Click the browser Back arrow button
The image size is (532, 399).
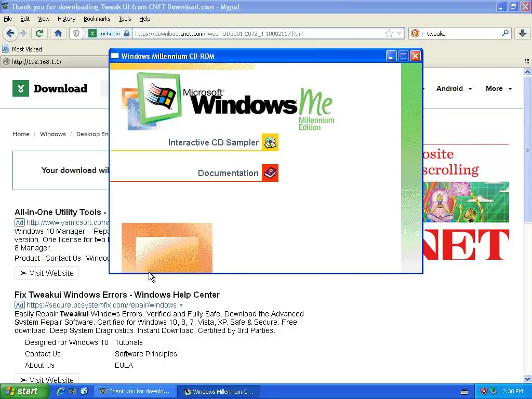click(x=10, y=33)
